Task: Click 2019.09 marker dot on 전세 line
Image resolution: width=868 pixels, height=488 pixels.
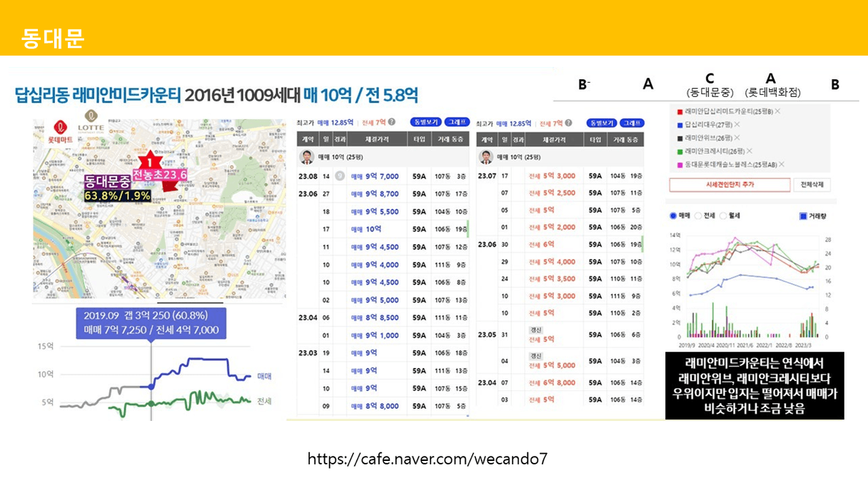Action: 151,405
